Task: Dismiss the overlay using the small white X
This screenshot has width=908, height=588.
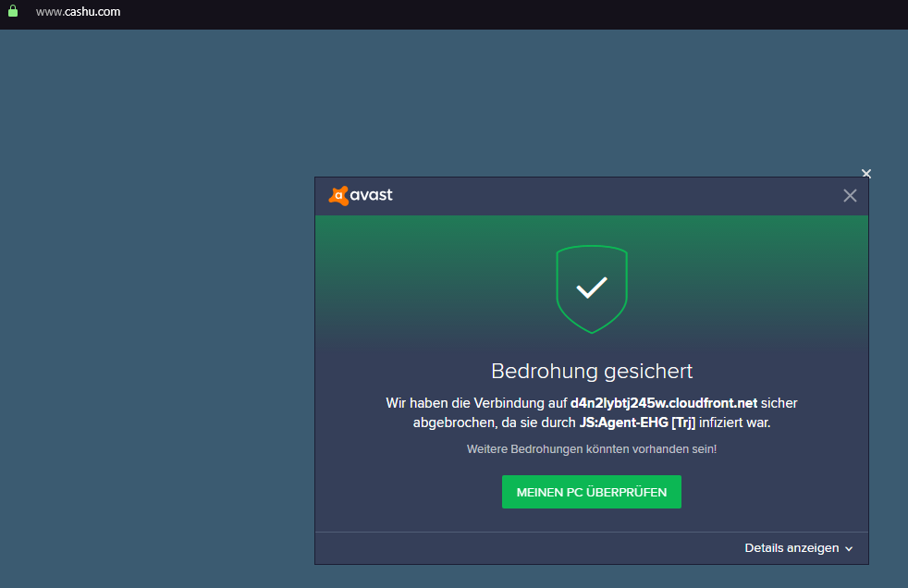Action: [866, 173]
